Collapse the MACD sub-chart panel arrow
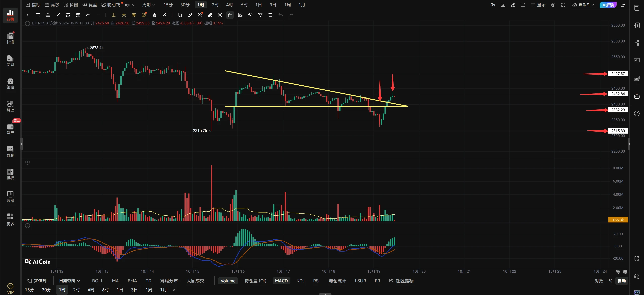 (28, 226)
